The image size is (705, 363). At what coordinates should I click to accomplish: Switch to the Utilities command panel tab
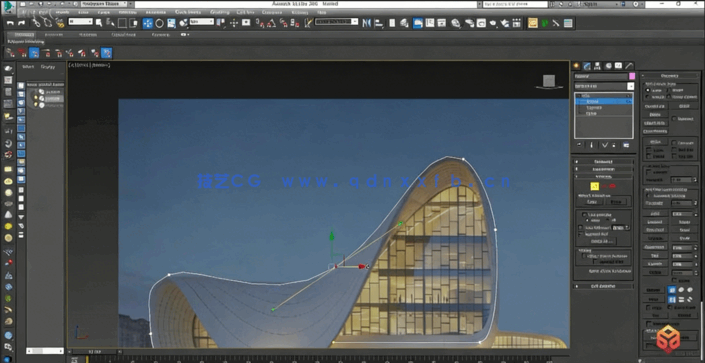629,66
